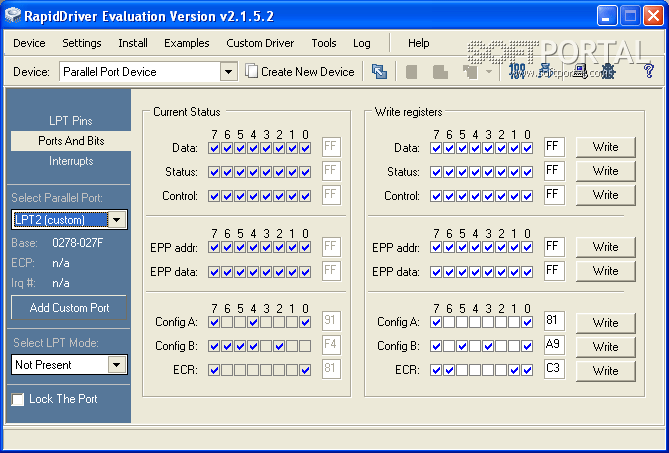
Task: Uncheck bit 5 of Write registers Config B
Action: coord(462,346)
